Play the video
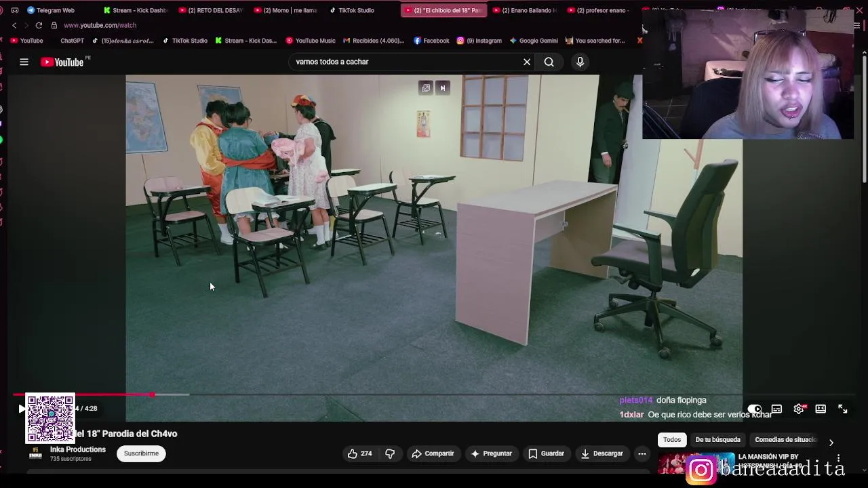 [21, 409]
